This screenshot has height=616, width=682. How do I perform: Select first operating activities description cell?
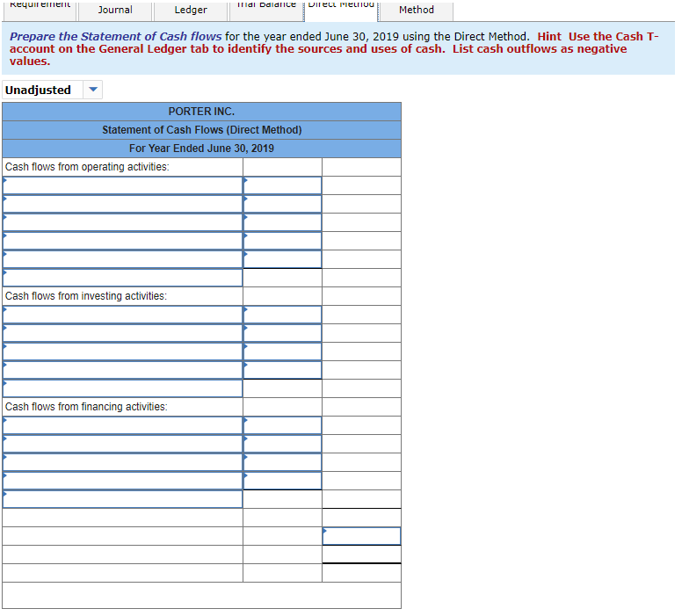(x=123, y=185)
